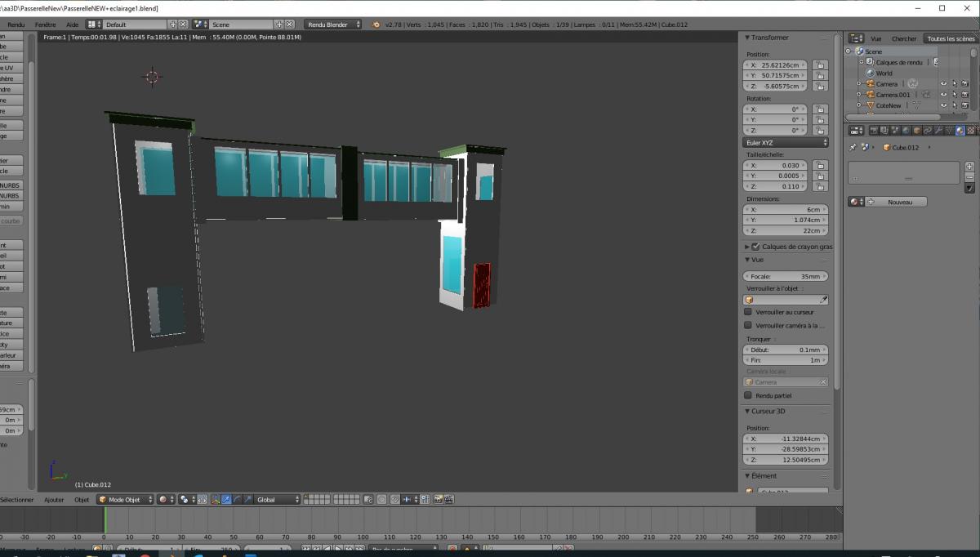Open the Fenêtre menu
The width and height of the screenshot is (980, 557).
(46, 25)
